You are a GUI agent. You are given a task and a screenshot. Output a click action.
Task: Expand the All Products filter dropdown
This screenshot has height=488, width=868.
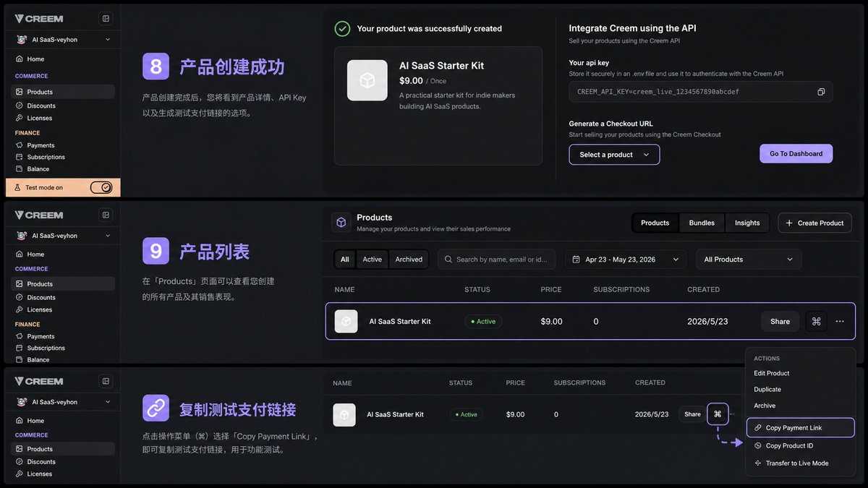tap(749, 260)
